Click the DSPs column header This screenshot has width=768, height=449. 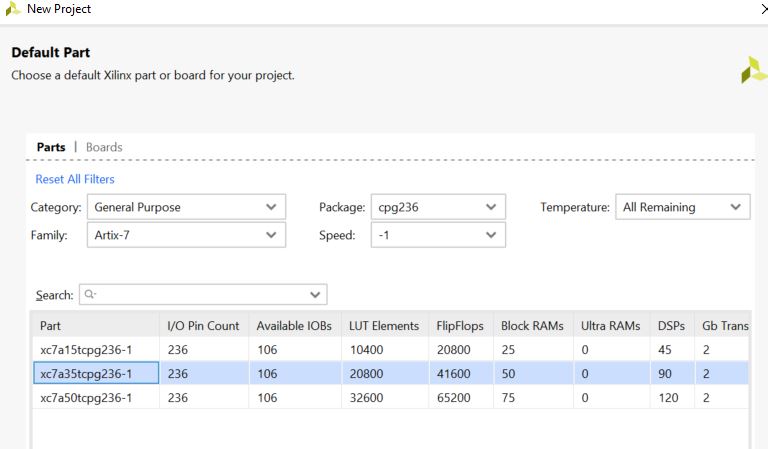(x=671, y=326)
